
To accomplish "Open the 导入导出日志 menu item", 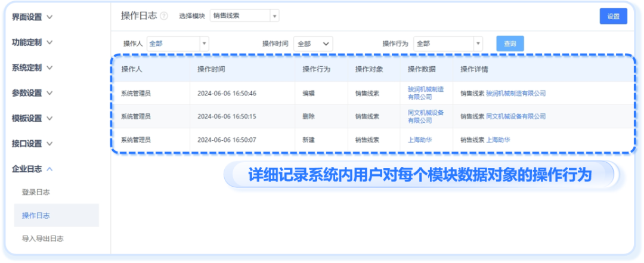I will (42, 239).
